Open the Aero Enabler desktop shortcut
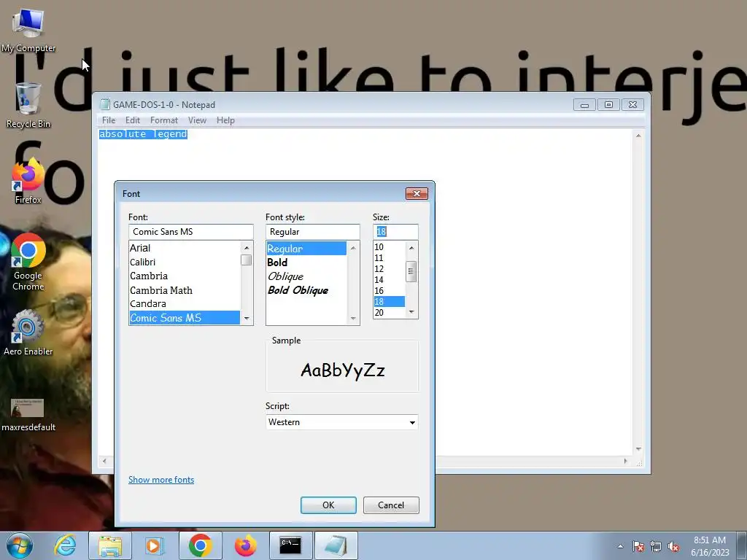The image size is (747, 560). [x=28, y=332]
